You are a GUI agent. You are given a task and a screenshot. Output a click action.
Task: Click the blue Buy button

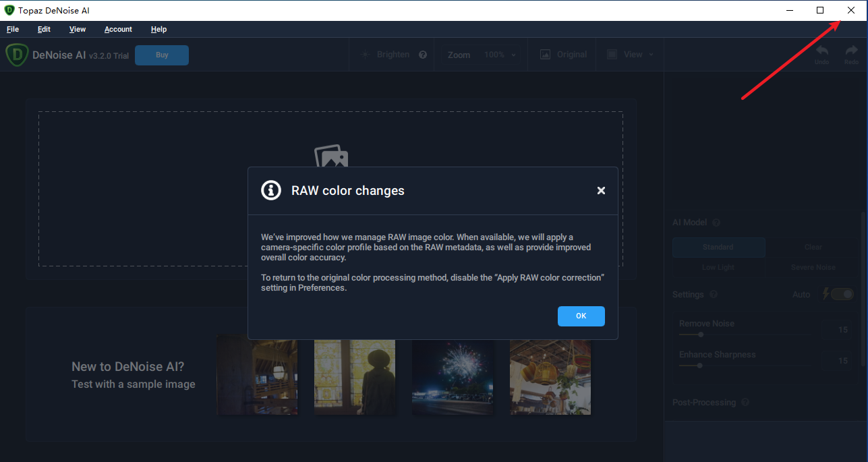162,55
